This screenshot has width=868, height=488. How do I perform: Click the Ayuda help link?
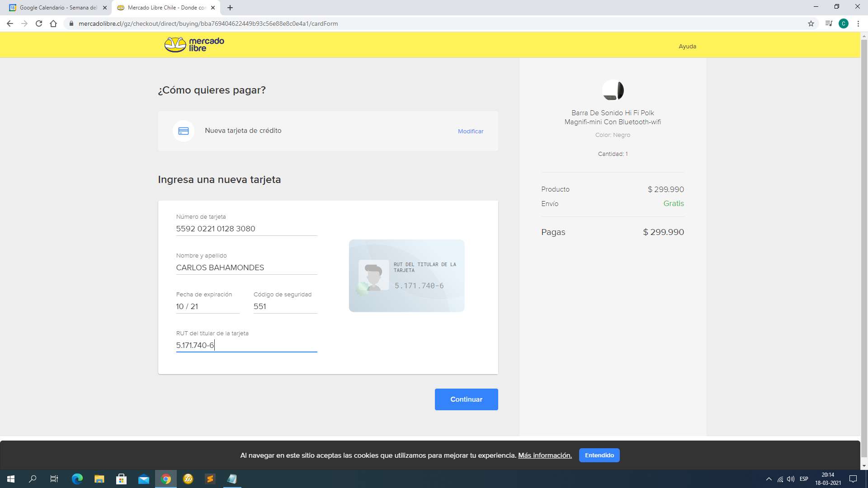click(x=687, y=47)
